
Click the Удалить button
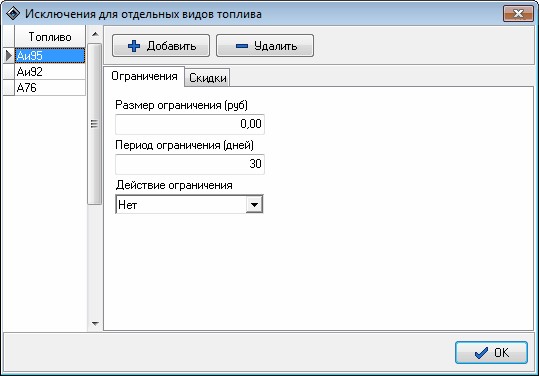coord(265,45)
